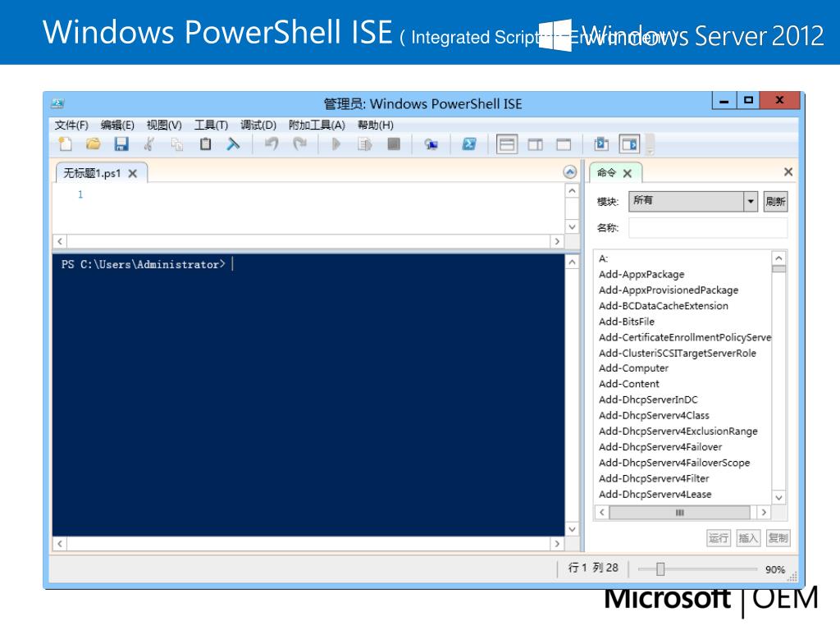Open the 帮助(H) menu
Image resolution: width=840 pixels, height=630 pixels.
coord(376,125)
